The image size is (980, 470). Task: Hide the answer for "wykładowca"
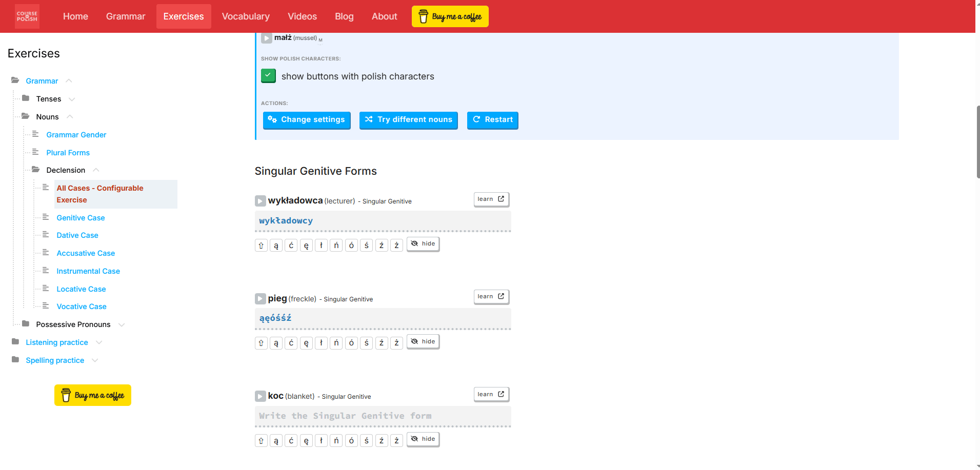[x=423, y=243]
